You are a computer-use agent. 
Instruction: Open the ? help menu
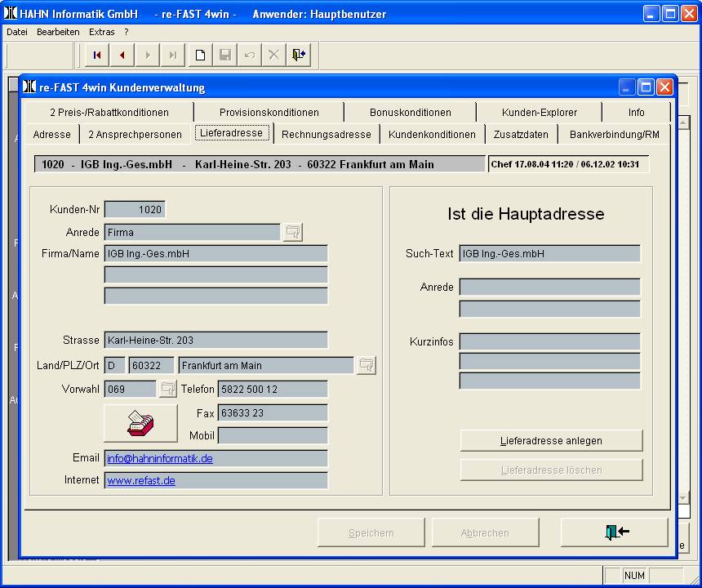(127, 32)
